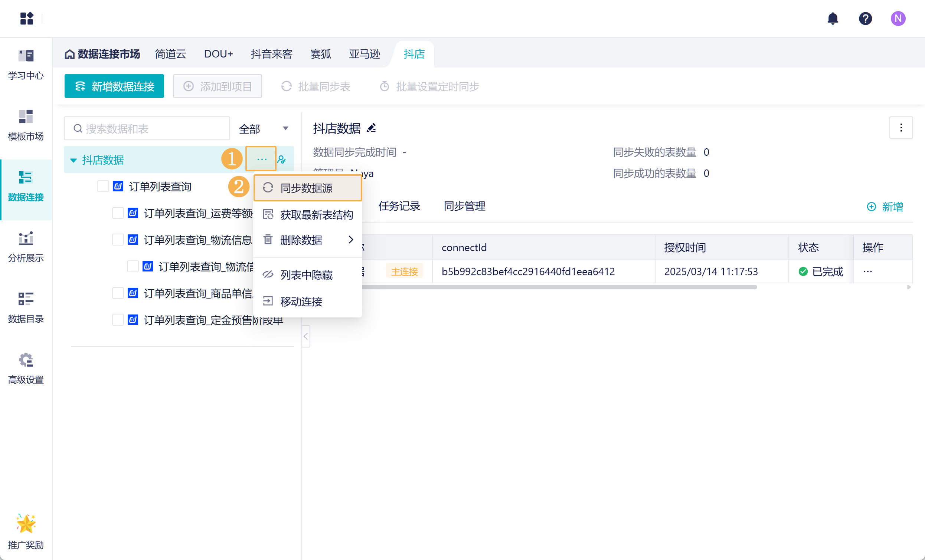The width and height of the screenshot is (925, 560).
Task: Open vertical three-dot menu at top right
Action: click(x=901, y=128)
